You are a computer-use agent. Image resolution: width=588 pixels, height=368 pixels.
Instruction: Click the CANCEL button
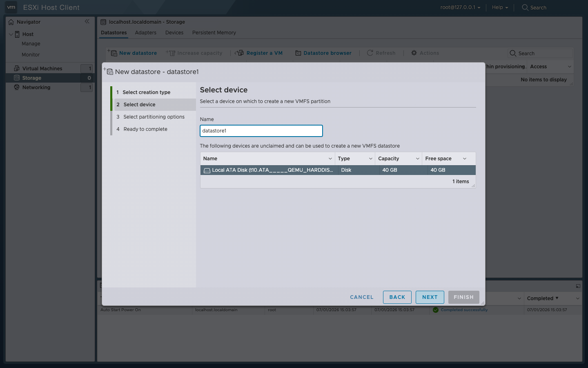[x=362, y=297]
